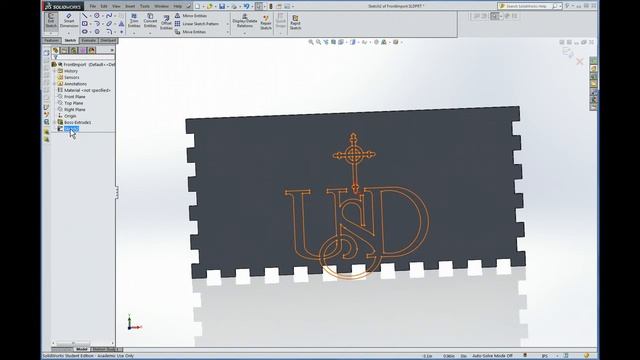
Task: Open the PropertyManager tab icon
Action: (64, 50)
